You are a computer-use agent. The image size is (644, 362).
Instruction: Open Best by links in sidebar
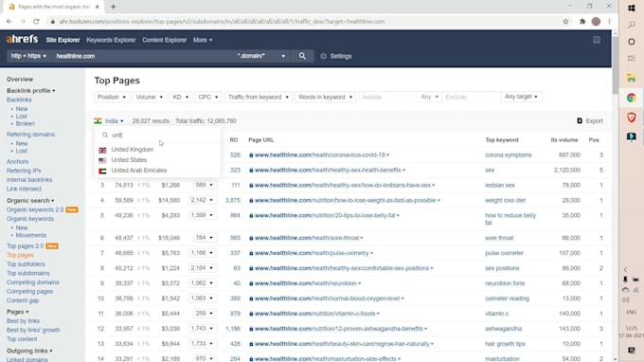click(x=23, y=321)
